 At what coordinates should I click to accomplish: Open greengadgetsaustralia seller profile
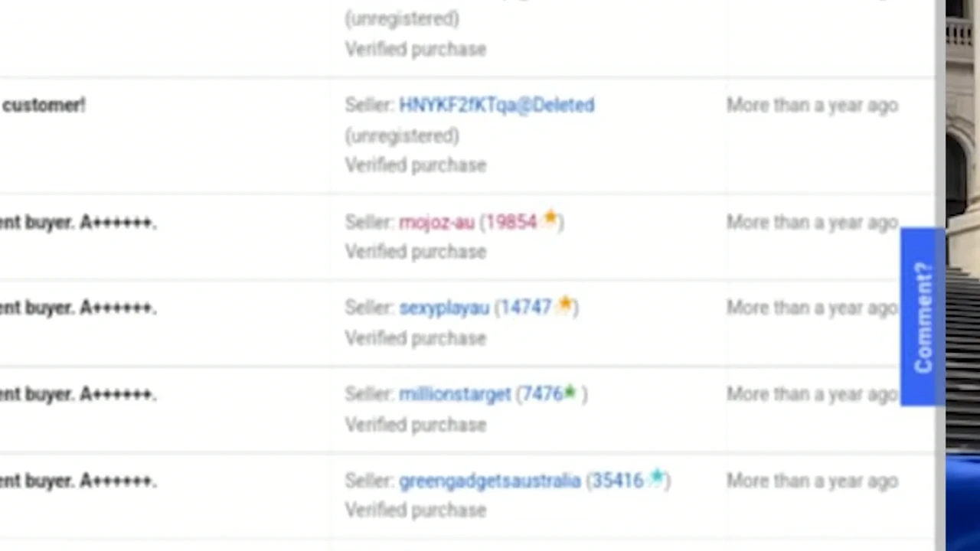coord(489,481)
